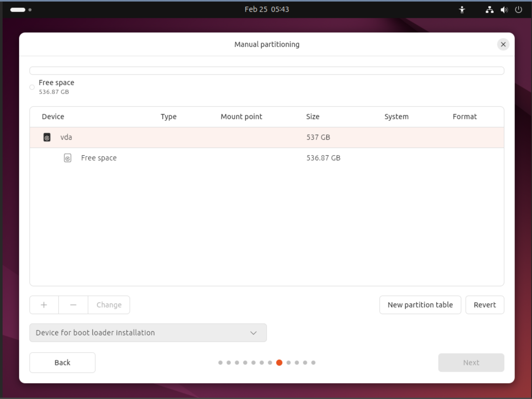The height and width of the screenshot is (399, 532).
Task: Select the vda device row
Action: pos(181,137)
